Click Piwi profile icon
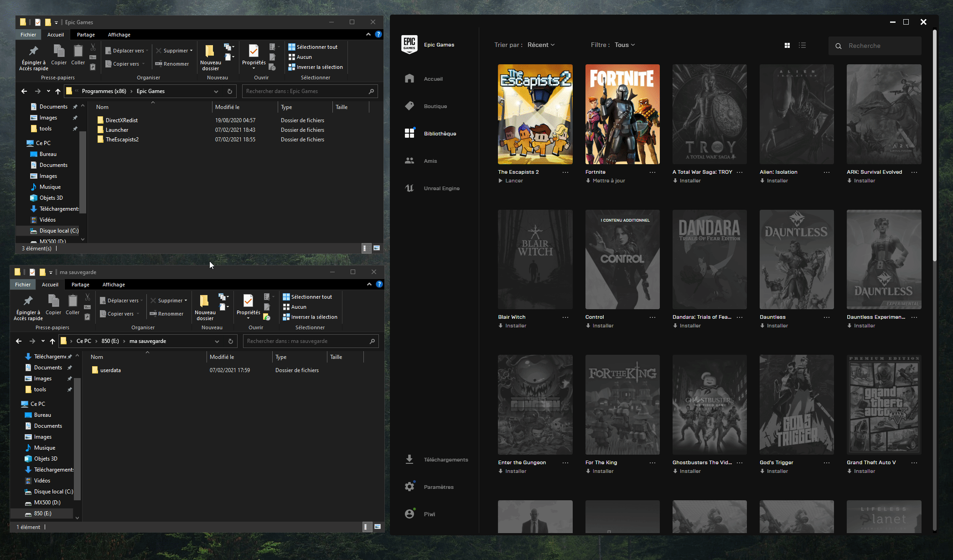The height and width of the screenshot is (560, 953). click(x=409, y=514)
